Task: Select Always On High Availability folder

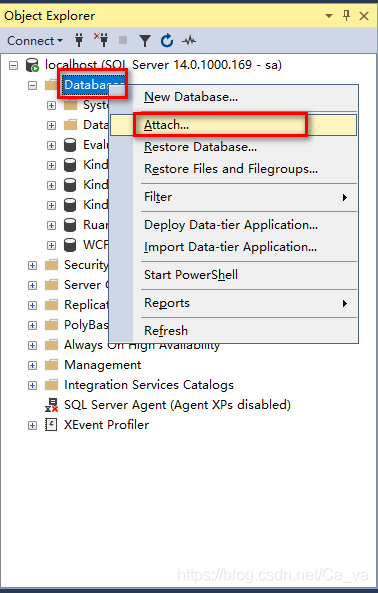Action: point(142,345)
